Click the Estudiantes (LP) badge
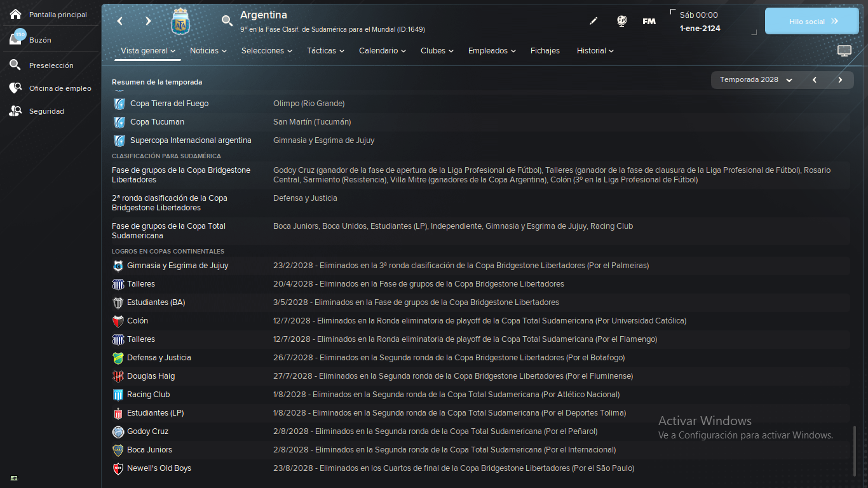Viewport: 868px width, 488px height. pyautogui.click(x=118, y=413)
